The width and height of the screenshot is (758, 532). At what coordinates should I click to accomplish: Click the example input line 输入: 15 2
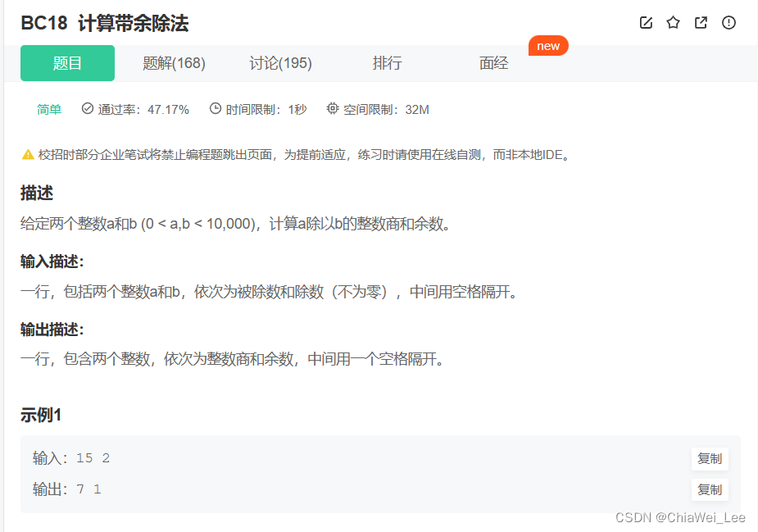click(71, 458)
